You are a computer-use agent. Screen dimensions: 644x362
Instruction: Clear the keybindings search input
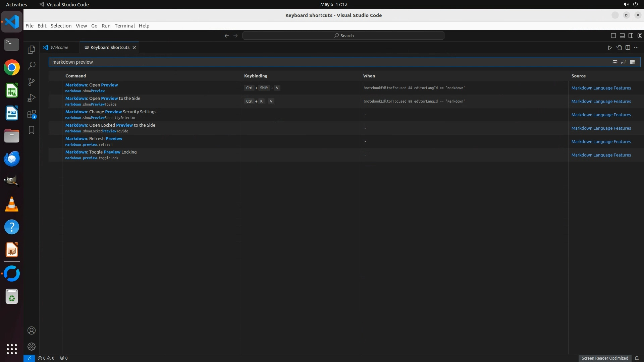pos(632,62)
